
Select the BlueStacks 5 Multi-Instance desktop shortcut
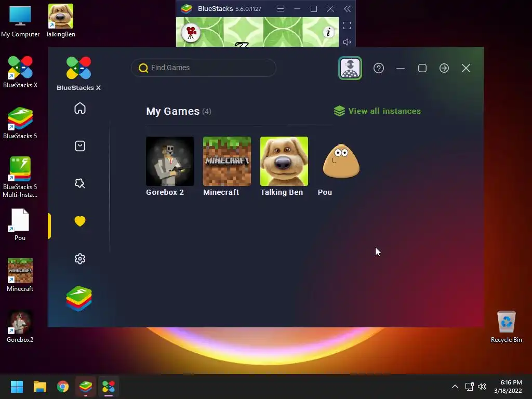click(x=20, y=177)
